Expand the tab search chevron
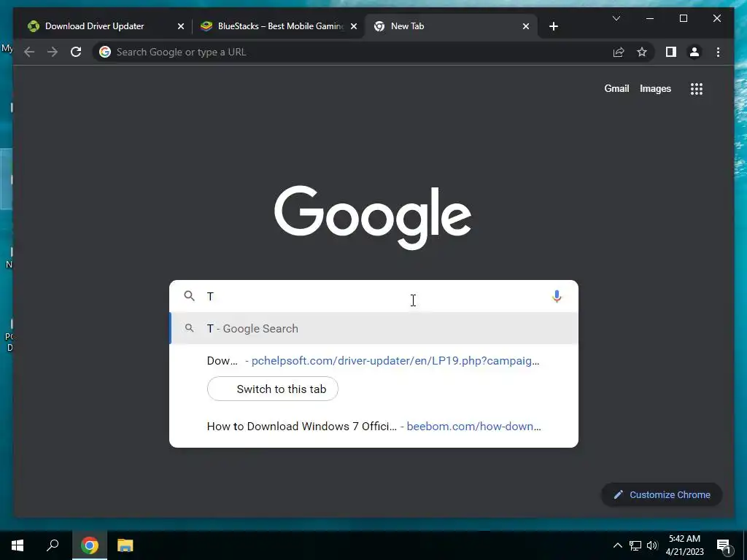The image size is (747, 560). tap(616, 18)
